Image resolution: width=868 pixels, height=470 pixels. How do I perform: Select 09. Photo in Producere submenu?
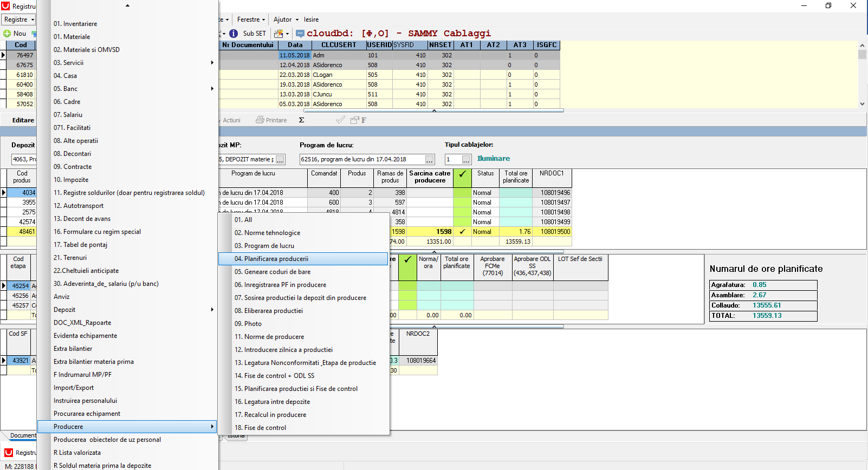(x=303, y=324)
